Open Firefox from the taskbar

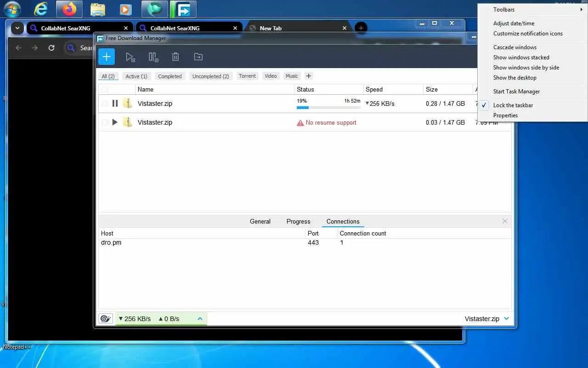click(69, 9)
